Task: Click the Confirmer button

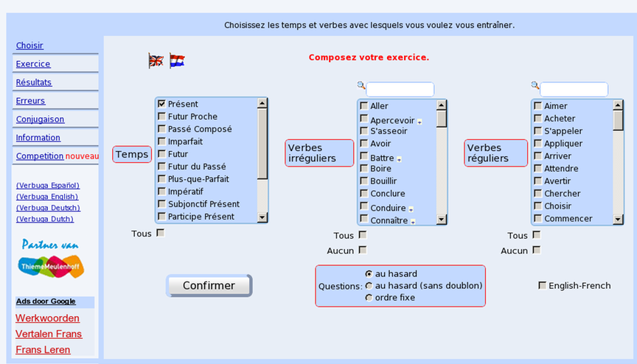Action: (x=209, y=285)
